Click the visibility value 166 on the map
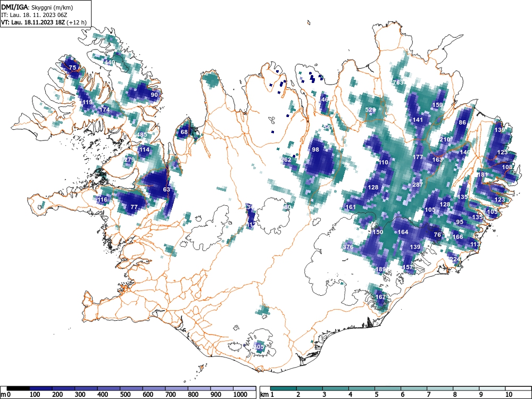 click(x=458, y=237)
